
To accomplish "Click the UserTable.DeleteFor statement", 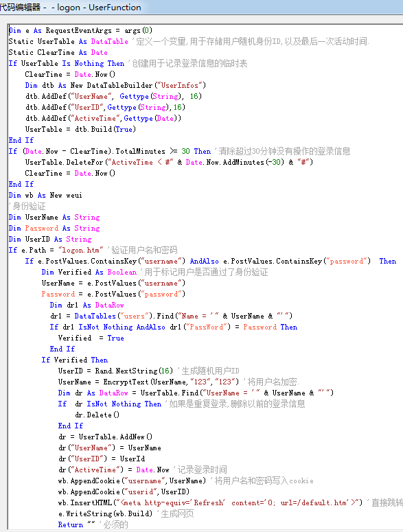I will [x=169, y=162].
